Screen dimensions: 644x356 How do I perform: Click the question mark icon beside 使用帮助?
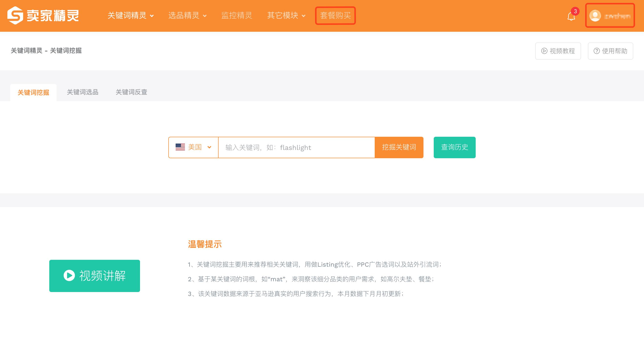[596, 51]
